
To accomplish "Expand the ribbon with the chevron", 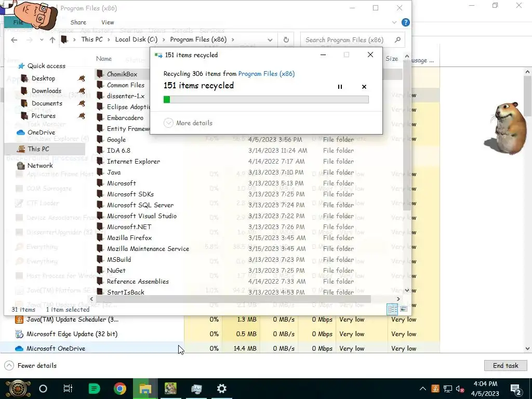I will (x=394, y=22).
